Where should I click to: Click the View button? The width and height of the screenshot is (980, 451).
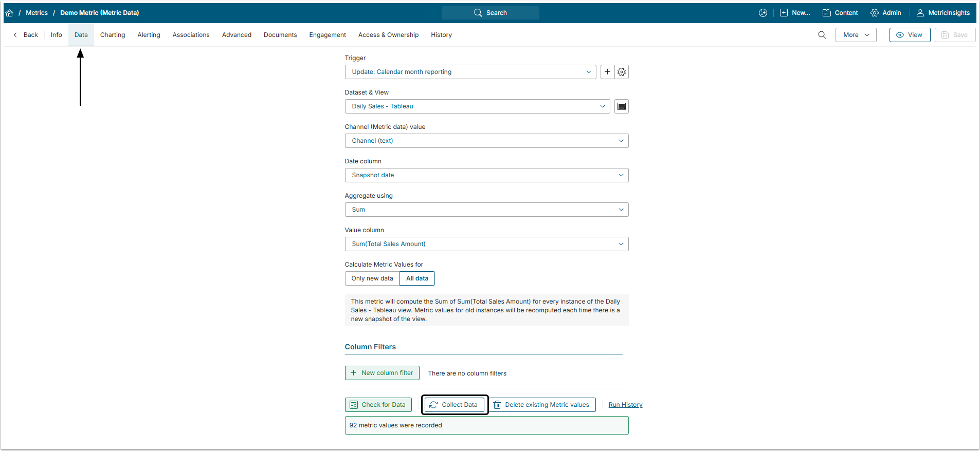tap(910, 35)
